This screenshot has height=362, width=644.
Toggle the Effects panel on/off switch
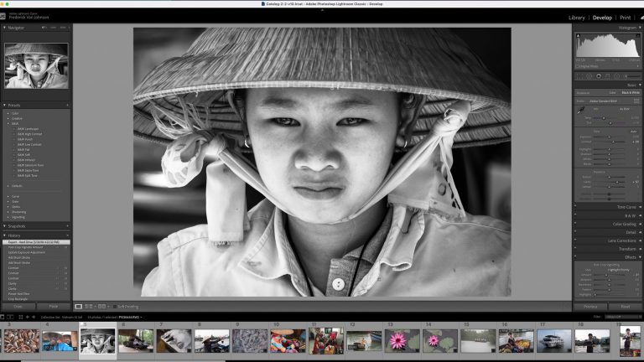pos(575,257)
